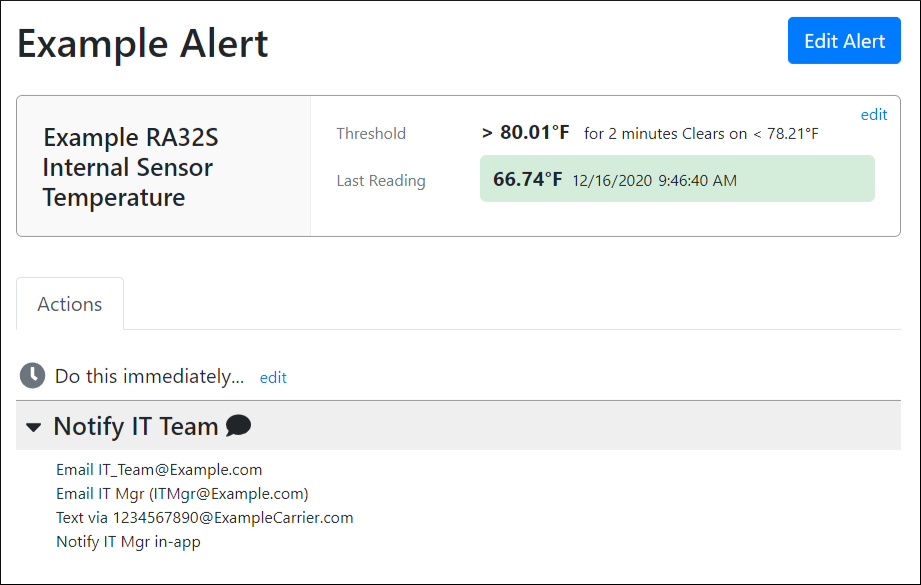
Task: Collapse the Notify IT Team section
Action: tap(34, 427)
